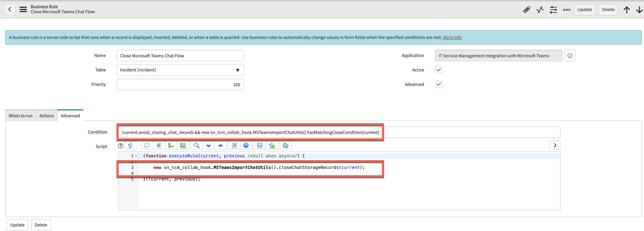Click the bottom Update button

click(x=17, y=225)
